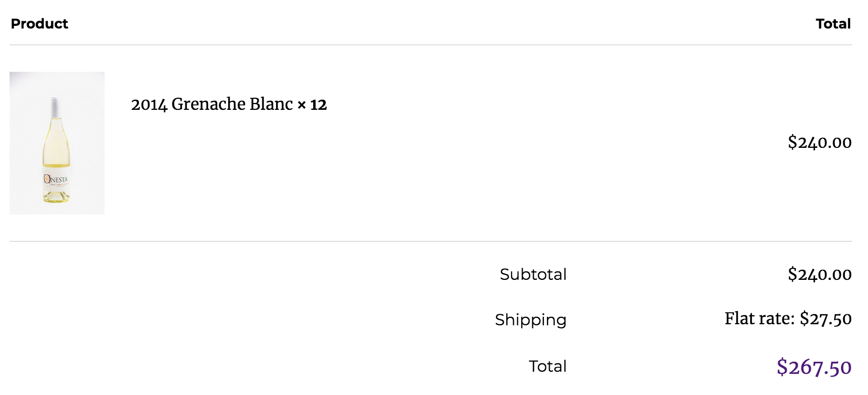
Task: Select the 2014 Grenache Blanc product name
Action: [x=212, y=104]
